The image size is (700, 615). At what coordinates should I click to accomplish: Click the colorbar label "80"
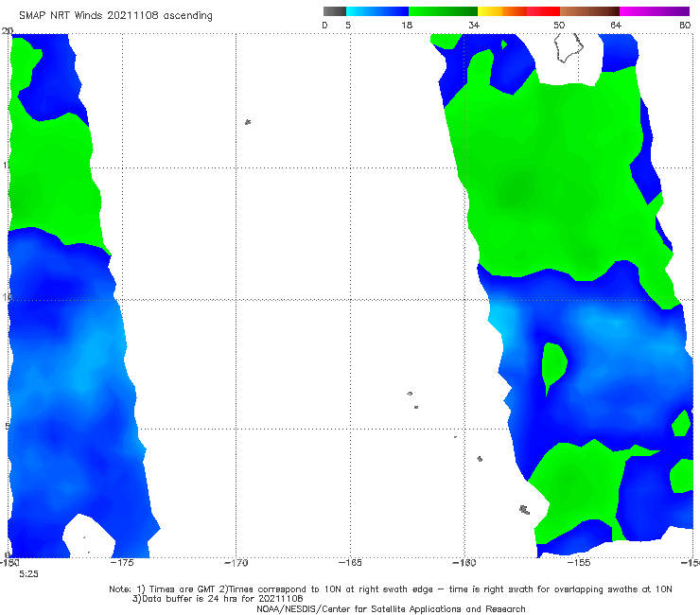685,26
